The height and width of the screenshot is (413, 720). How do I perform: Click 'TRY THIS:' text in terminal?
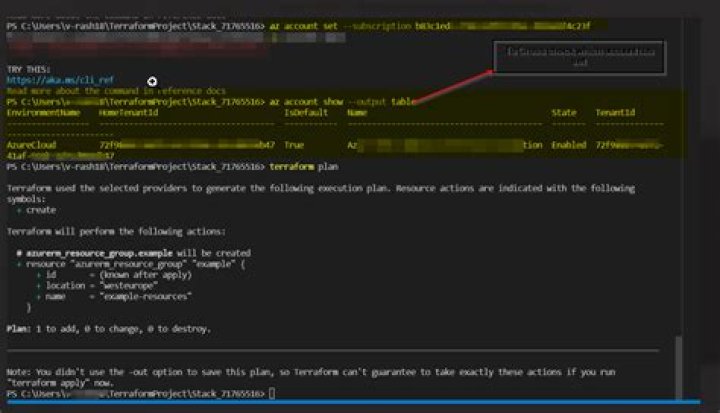tap(28, 69)
